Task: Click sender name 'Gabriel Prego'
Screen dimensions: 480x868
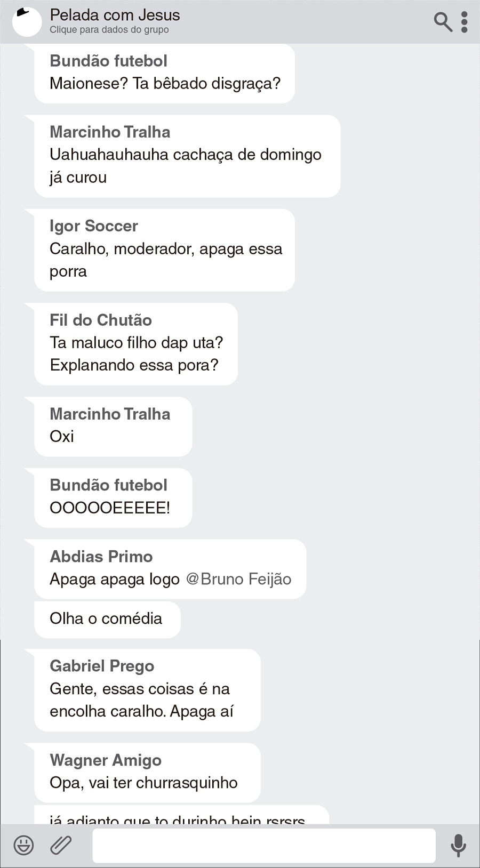Action: [102, 666]
